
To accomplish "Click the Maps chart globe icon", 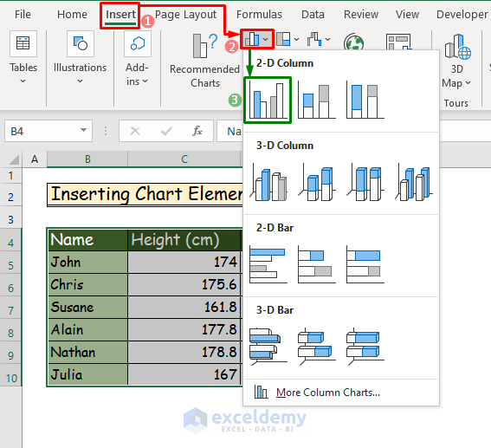I will tap(354, 42).
